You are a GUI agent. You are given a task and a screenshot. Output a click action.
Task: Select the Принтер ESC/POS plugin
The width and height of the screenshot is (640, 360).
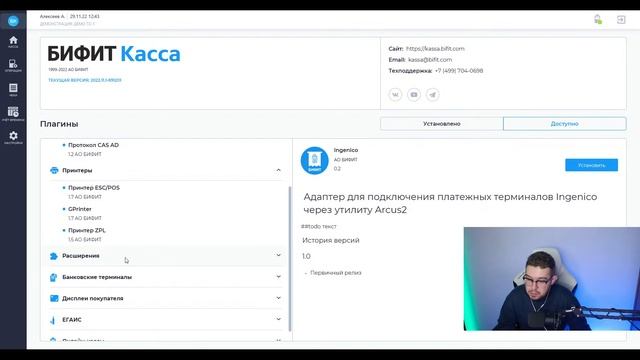(94, 188)
